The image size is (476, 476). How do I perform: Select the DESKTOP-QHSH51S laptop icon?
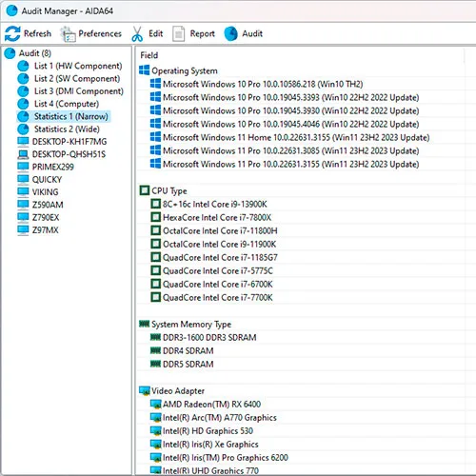23,154
